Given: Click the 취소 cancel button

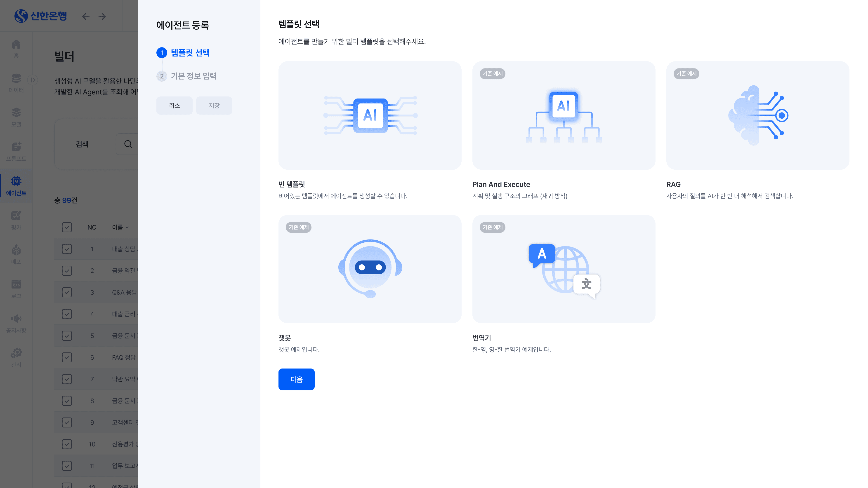Looking at the screenshot, I should [174, 106].
